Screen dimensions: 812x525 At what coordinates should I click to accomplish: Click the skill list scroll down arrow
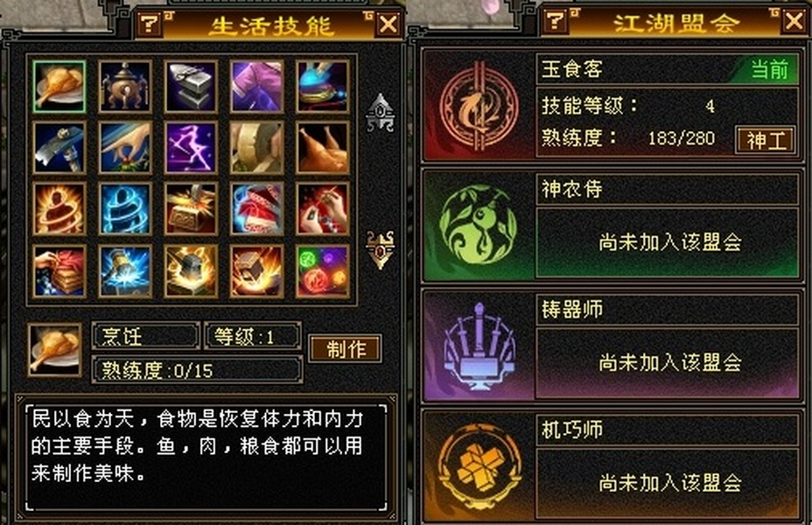(x=380, y=250)
